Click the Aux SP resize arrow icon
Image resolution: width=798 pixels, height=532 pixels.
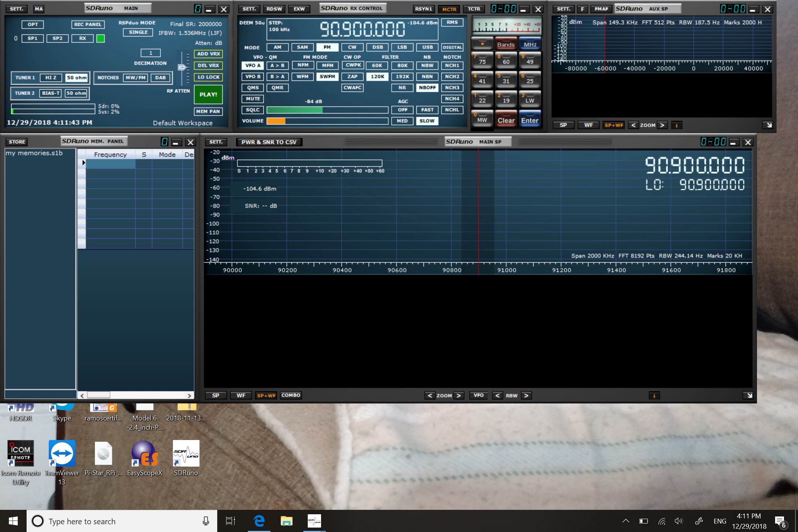769,125
